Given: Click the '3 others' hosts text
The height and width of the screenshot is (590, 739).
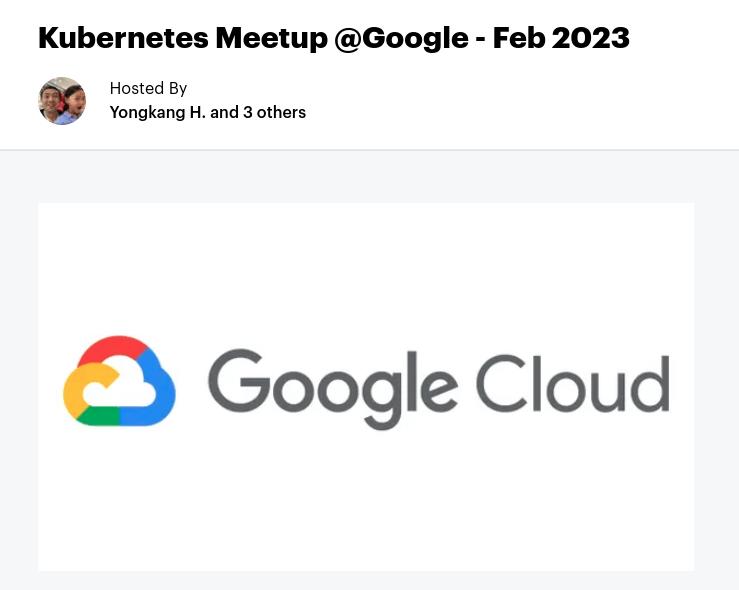Looking at the screenshot, I should click(x=274, y=112).
